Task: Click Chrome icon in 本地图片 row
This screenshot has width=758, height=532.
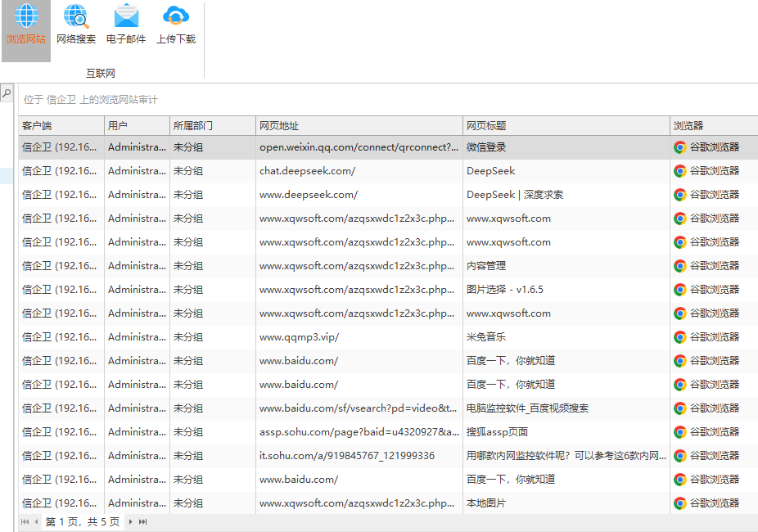Action: [x=679, y=503]
